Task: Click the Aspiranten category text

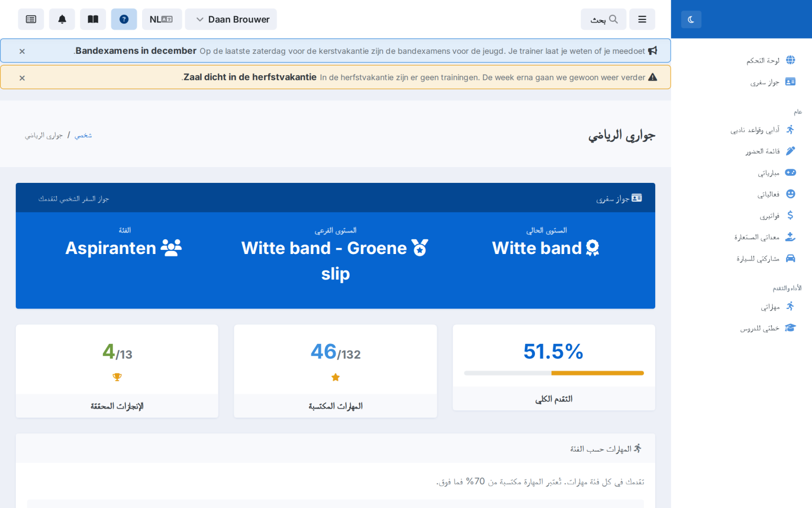Action: [111, 248]
